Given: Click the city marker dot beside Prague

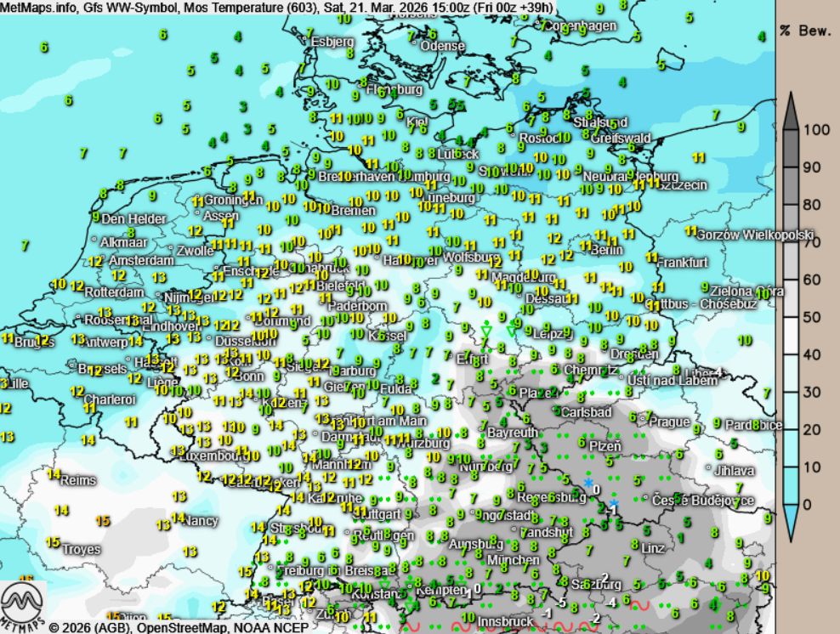Looking at the screenshot, I should (x=644, y=422).
